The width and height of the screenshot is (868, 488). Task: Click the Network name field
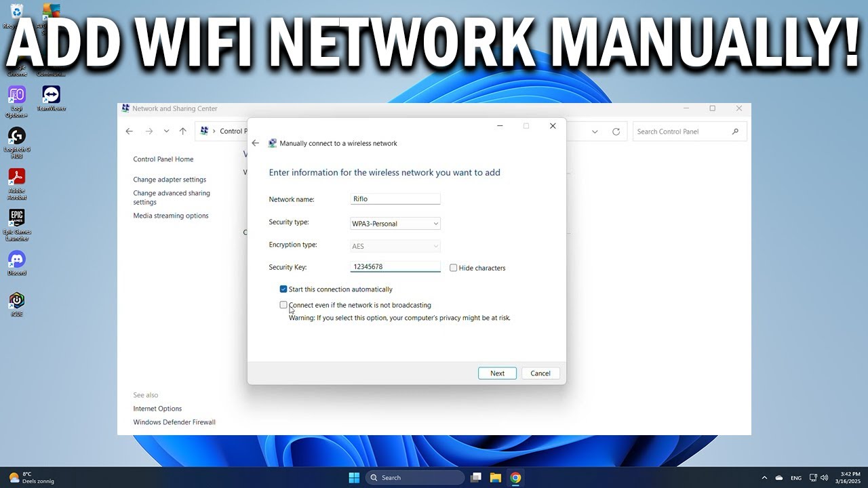pos(395,199)
